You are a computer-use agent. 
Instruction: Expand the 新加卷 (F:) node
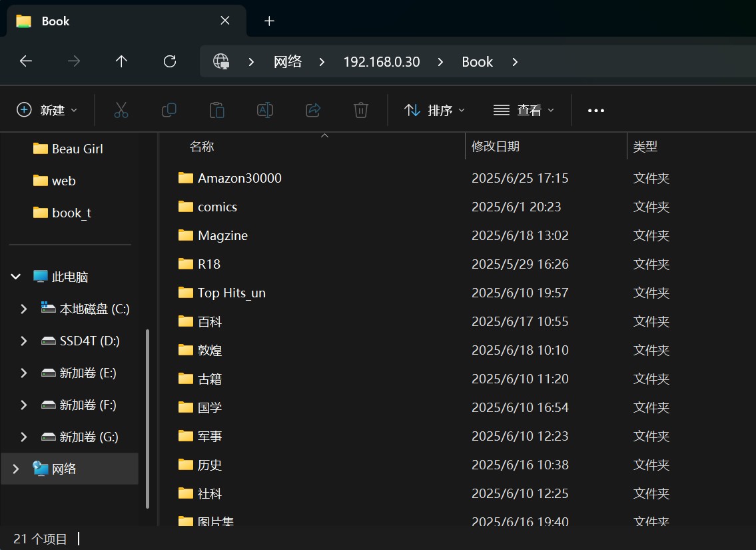[23, 405]
